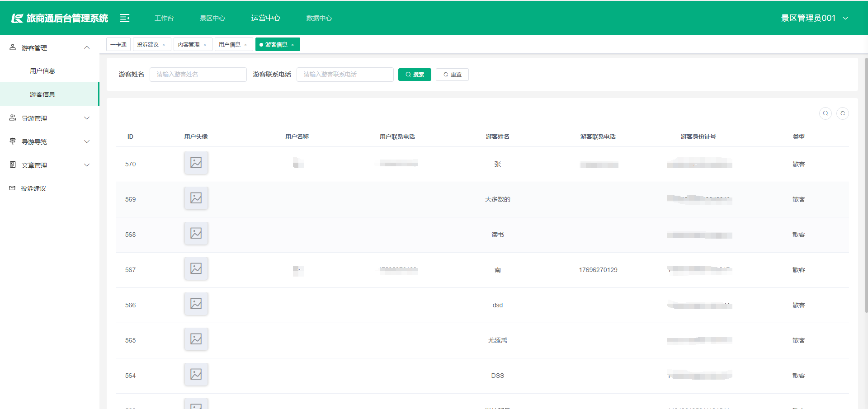868x409 pixels.
Task: Open 工作台 in the top navigation
Action: pos(164,18)
